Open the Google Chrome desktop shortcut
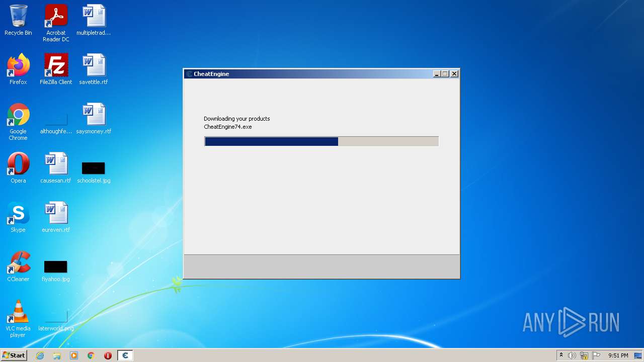The height and width of the screenshot is (362, 644). pyautogui.click(x=18, y=122)
